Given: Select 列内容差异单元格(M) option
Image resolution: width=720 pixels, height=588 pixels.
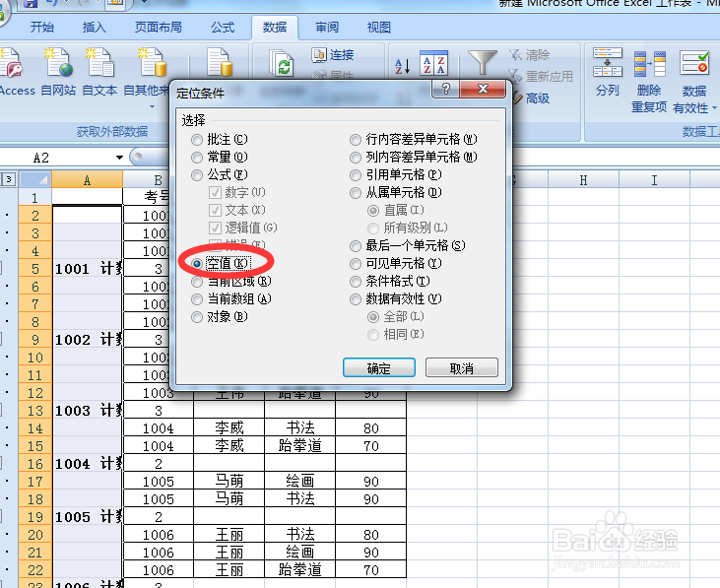Looking at the screenshot, I should click(x=414, y=157).
